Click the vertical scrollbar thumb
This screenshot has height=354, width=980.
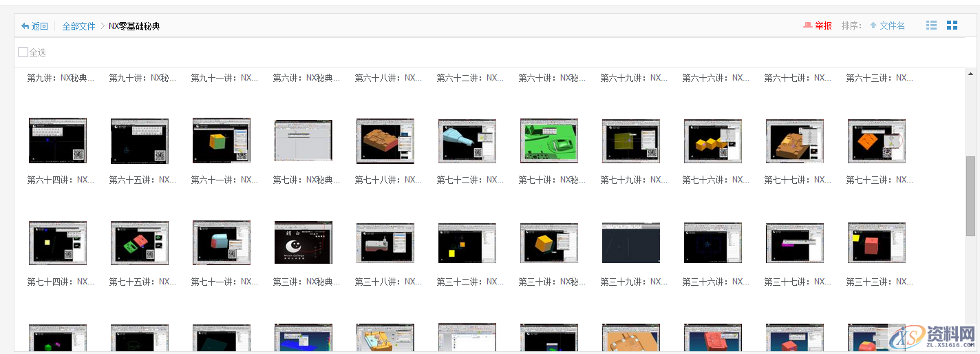970,196
